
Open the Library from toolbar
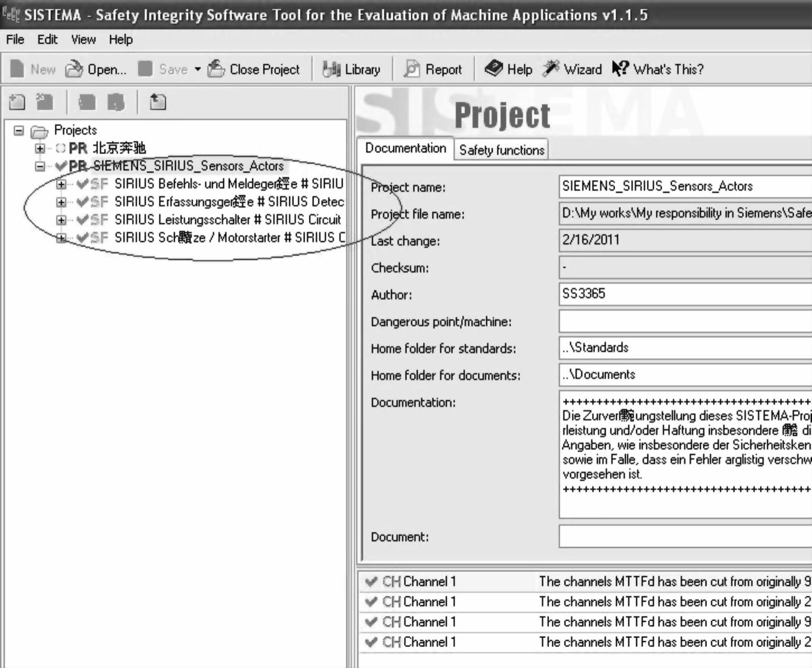click(x=352, y=69)
